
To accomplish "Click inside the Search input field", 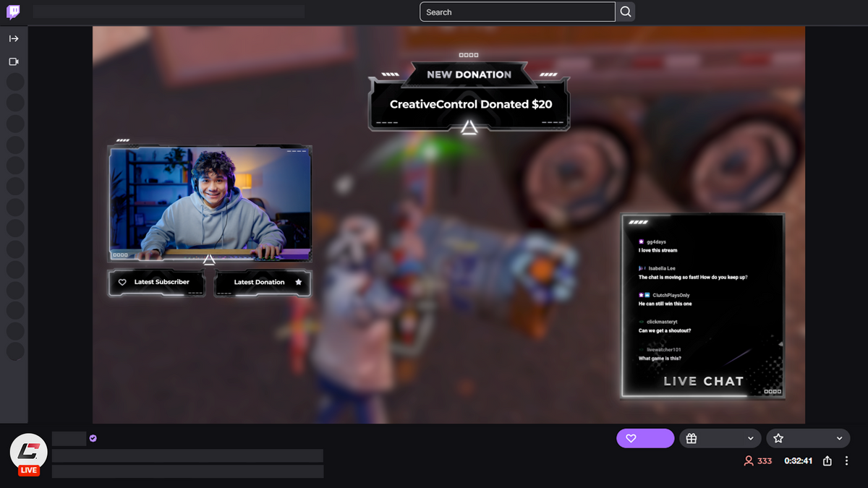I will click(x=517, y=12).
